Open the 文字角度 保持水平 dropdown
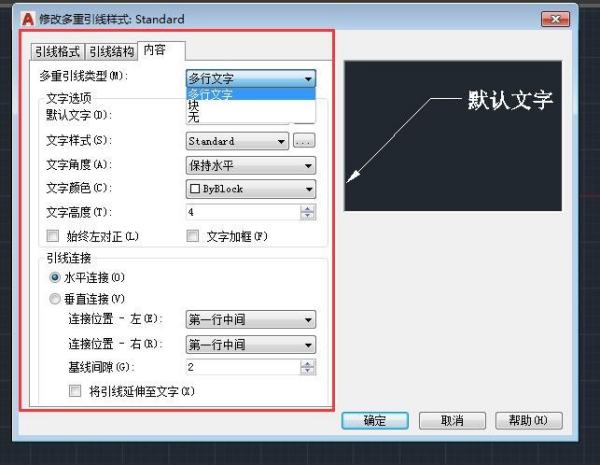 tap(251, 166)
